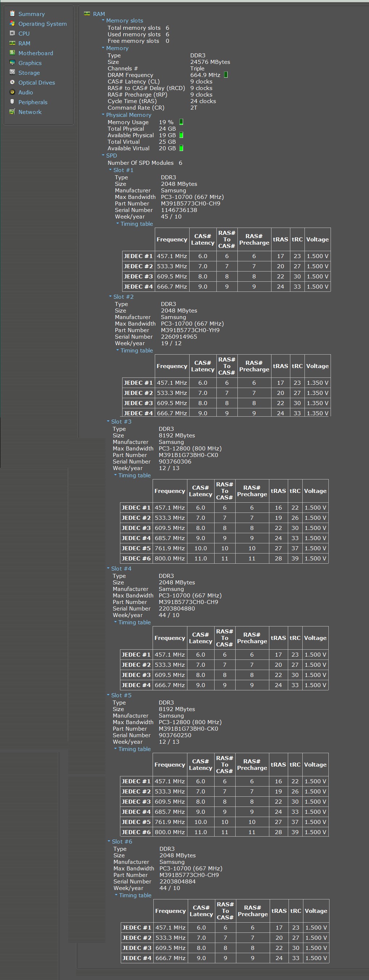Screen dimensions: 369x980
Task: Select RAM in the sidebar
Action: (24, 44)
